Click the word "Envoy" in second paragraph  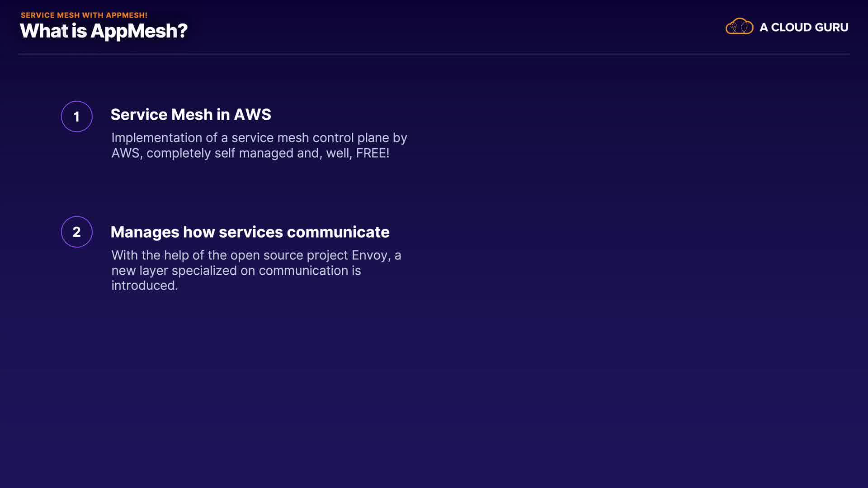[369, 255]
